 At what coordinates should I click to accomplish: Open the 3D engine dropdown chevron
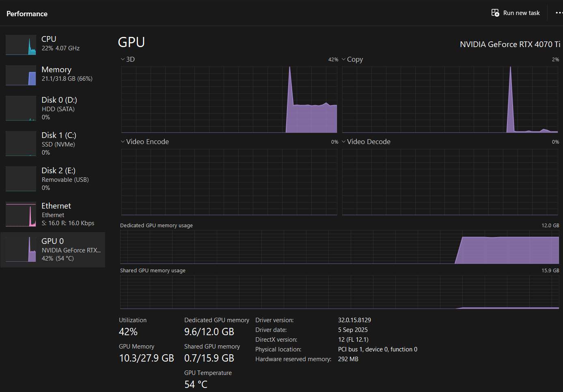123,59
